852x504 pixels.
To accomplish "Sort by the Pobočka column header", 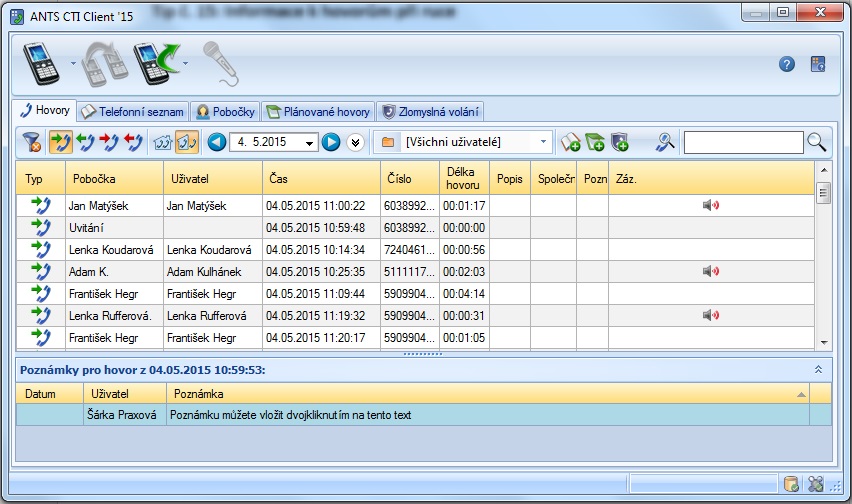I will pyautogui.click(x=114, y=179).
